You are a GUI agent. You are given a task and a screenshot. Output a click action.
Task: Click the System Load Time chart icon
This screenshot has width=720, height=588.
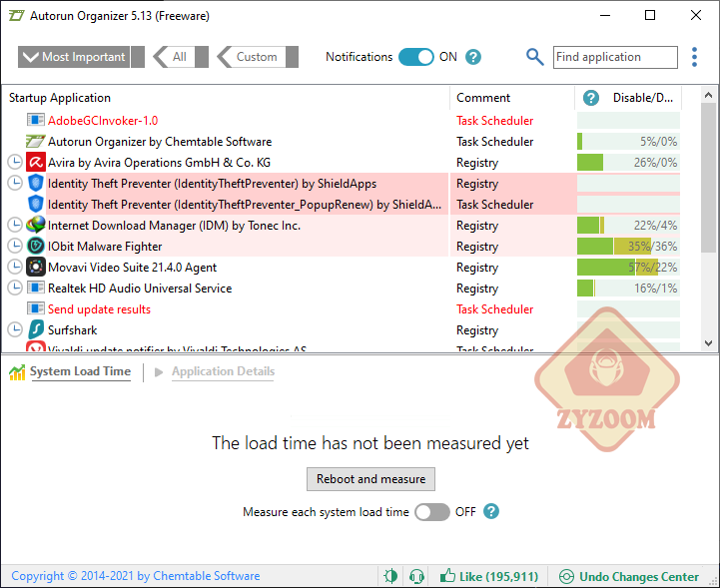pyautogui.click(x=17, y=372)
